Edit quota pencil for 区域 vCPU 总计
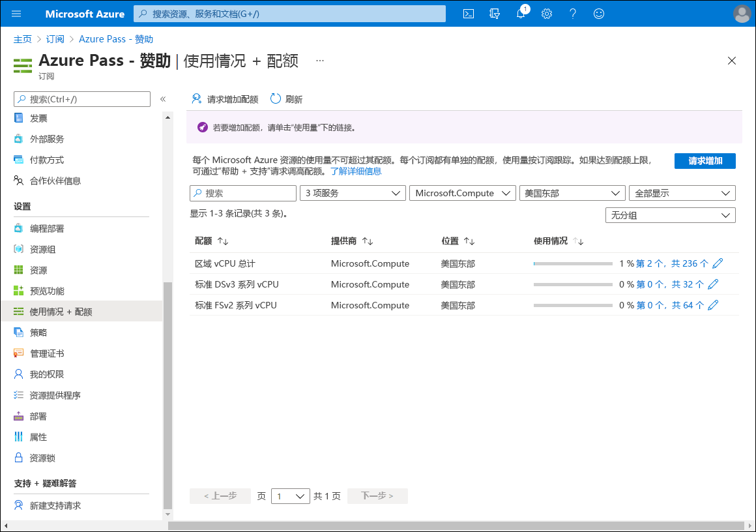The width and height of the screenshot is (756, 532). point(718,263)
